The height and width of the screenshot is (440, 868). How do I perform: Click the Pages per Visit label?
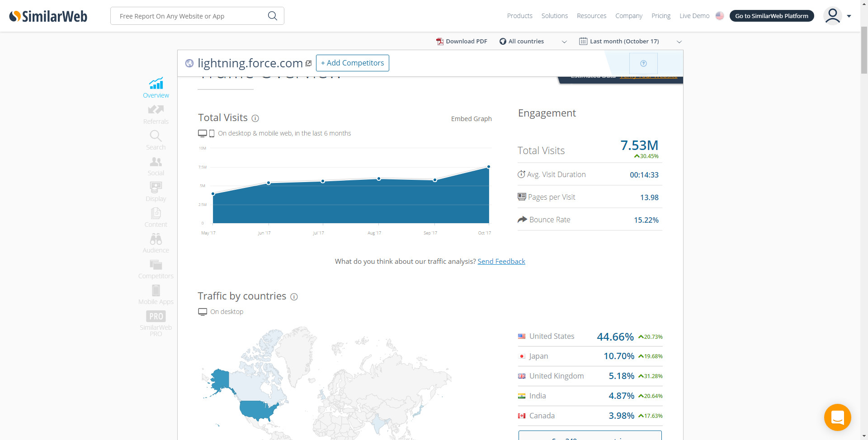coord(552,197)
